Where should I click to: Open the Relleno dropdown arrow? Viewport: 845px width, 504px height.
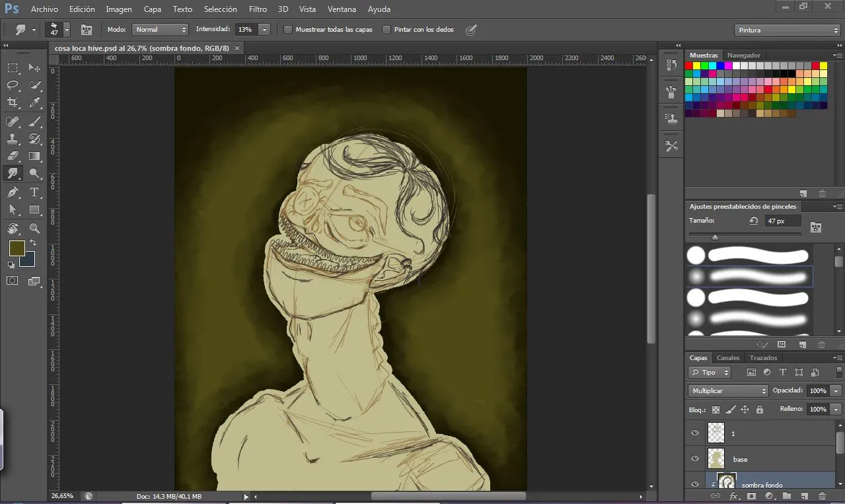pyautogui.click(x=836, y=410)
